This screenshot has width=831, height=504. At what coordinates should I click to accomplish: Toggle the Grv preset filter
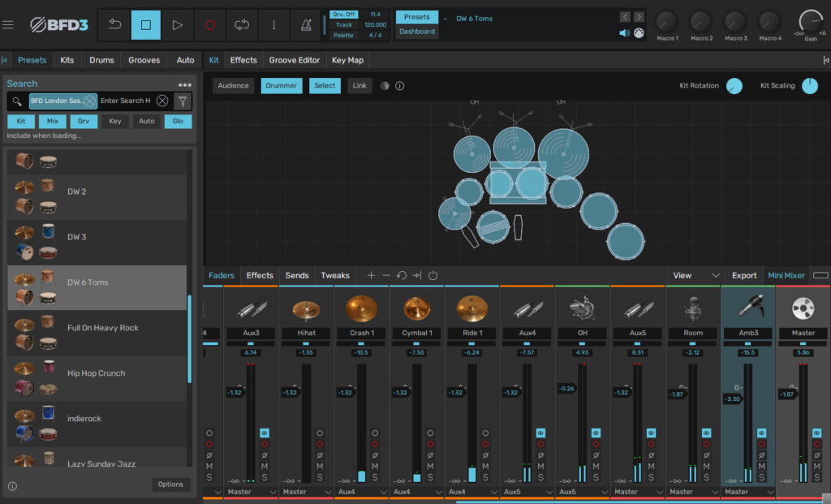coord(83,121)
